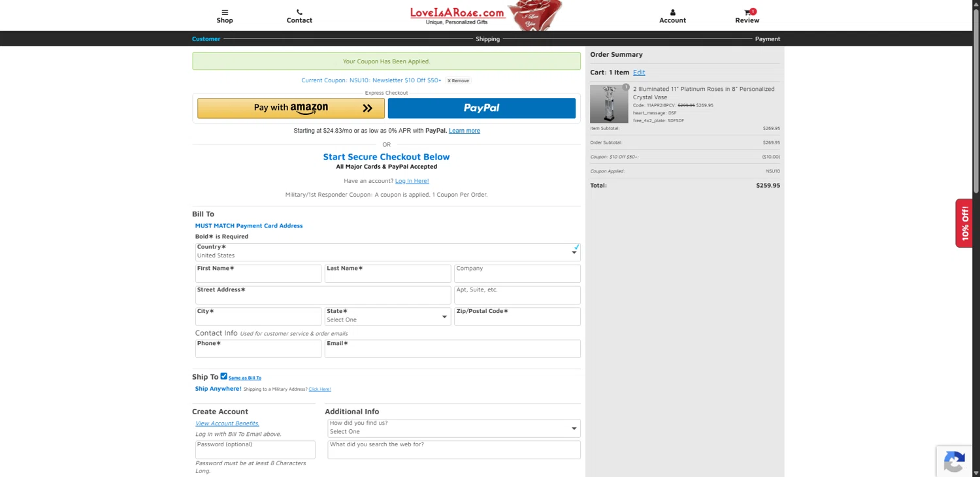Image resolution: width=980 pixels, height=477 pixels.
Task: Click the PayPal express checkout button
Action: tap(482, 108)
